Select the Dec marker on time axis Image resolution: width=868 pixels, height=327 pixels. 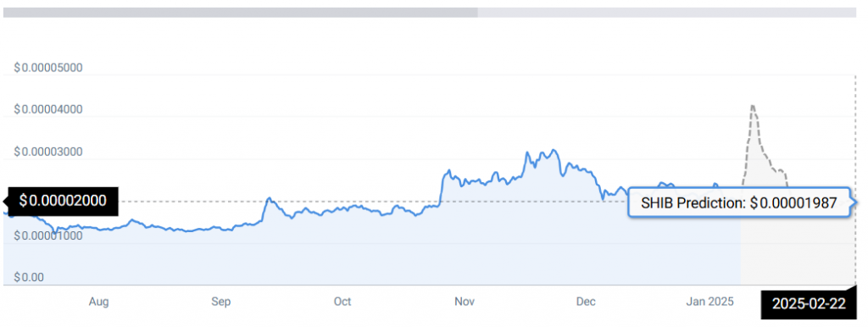pos(586,302)
